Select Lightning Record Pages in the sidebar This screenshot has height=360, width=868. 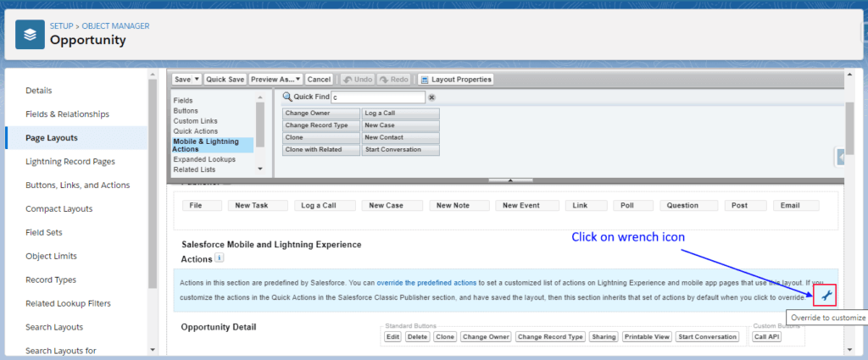70,162
